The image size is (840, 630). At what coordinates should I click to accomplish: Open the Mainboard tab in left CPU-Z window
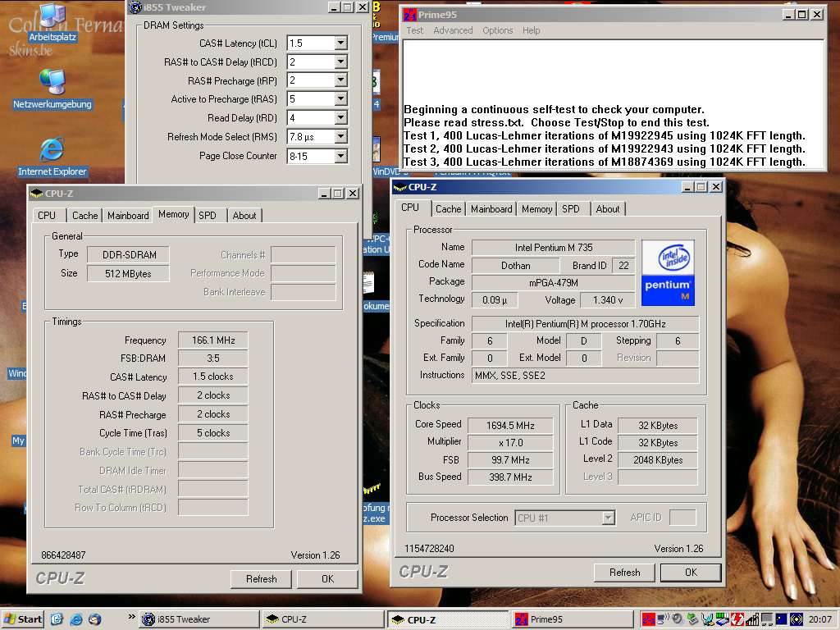[x=128, y=216]
